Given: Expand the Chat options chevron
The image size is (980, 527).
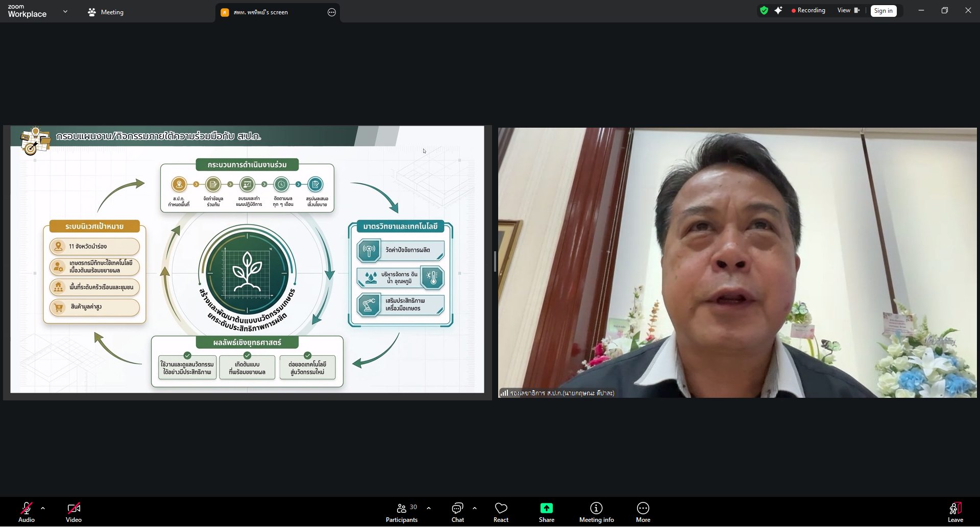Looking at the screenshot, I should [475, 508].
